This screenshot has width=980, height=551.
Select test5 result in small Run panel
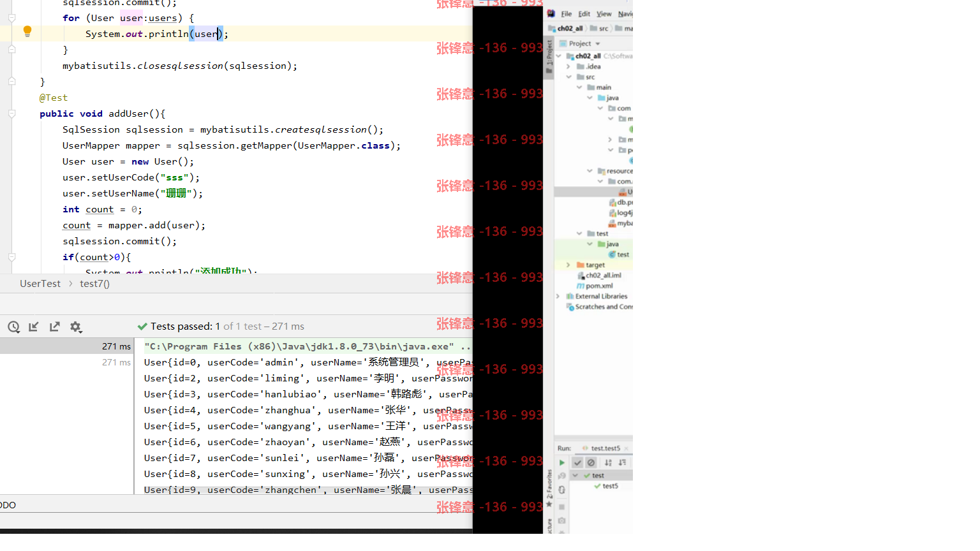coord(610,486)
